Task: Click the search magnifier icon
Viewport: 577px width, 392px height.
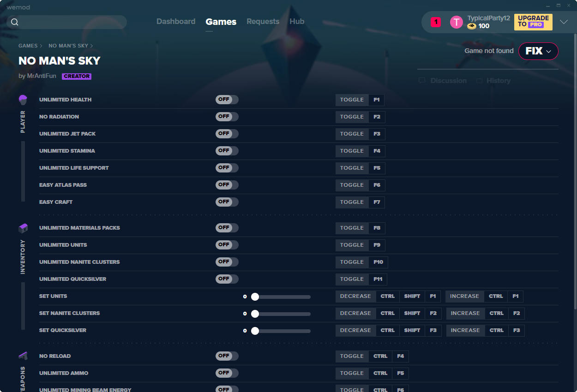Action: (15, 22)
